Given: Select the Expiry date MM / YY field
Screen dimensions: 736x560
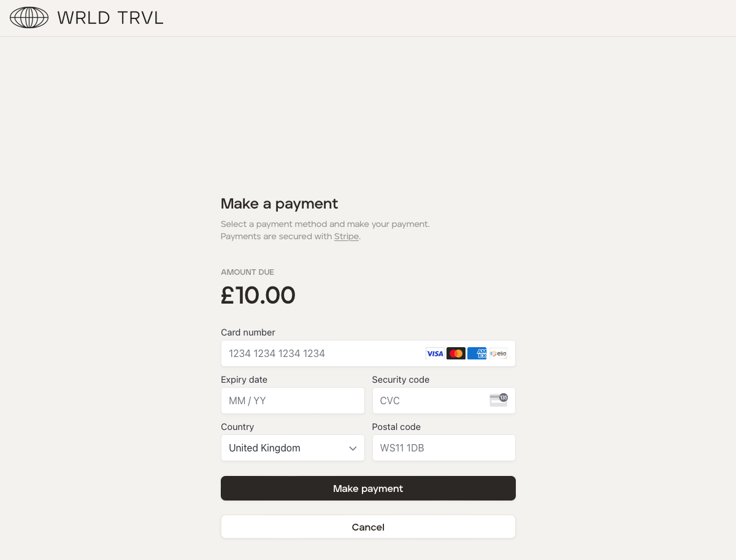Looking at the screenshot, I should 293,401.
